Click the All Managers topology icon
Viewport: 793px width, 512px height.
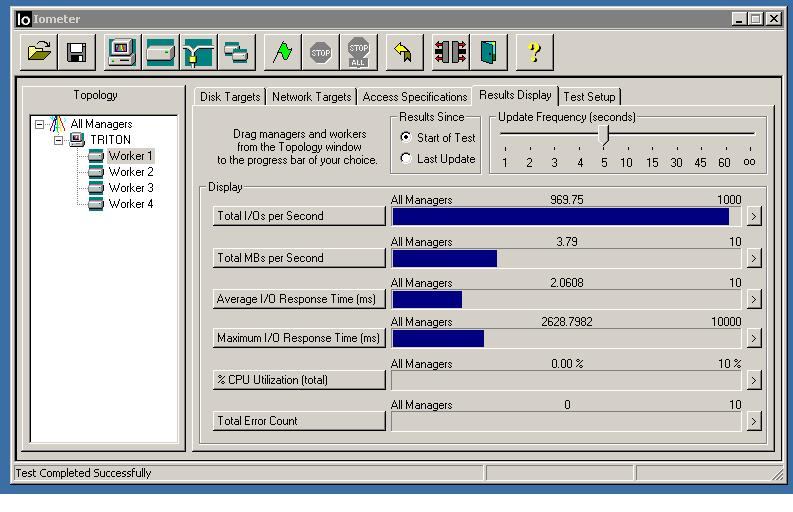pos(58,124)
